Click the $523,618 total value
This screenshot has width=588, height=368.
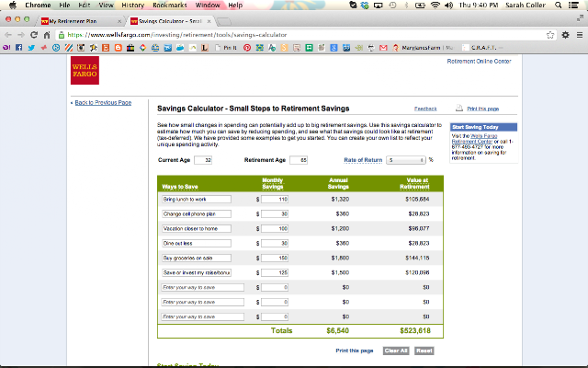(x=415, y=331)
